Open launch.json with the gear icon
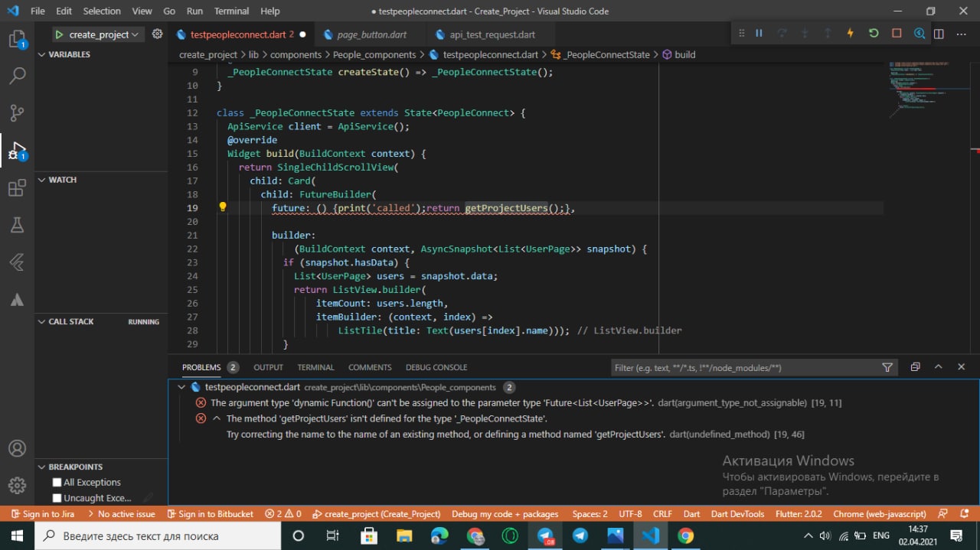 tap(157, 34)
